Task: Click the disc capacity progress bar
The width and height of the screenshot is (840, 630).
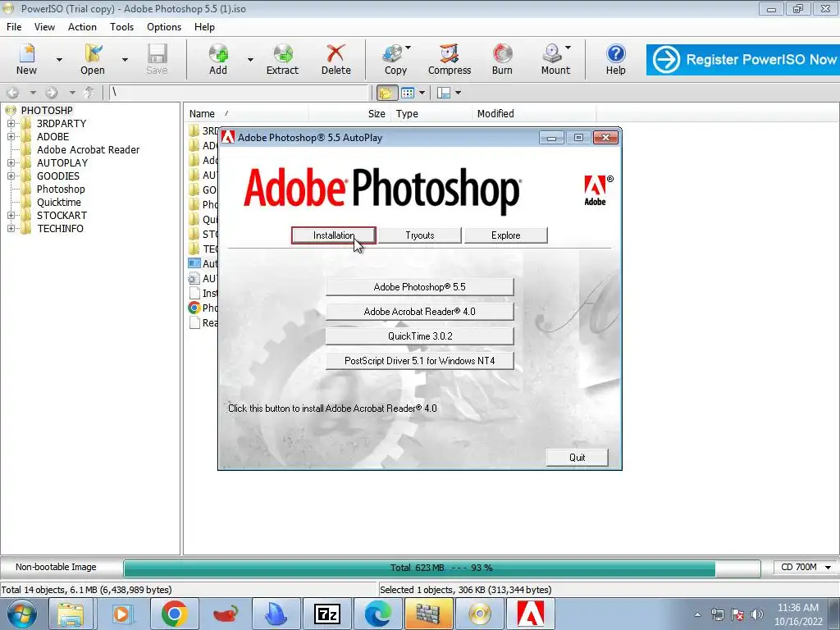Action: [442, 568]
